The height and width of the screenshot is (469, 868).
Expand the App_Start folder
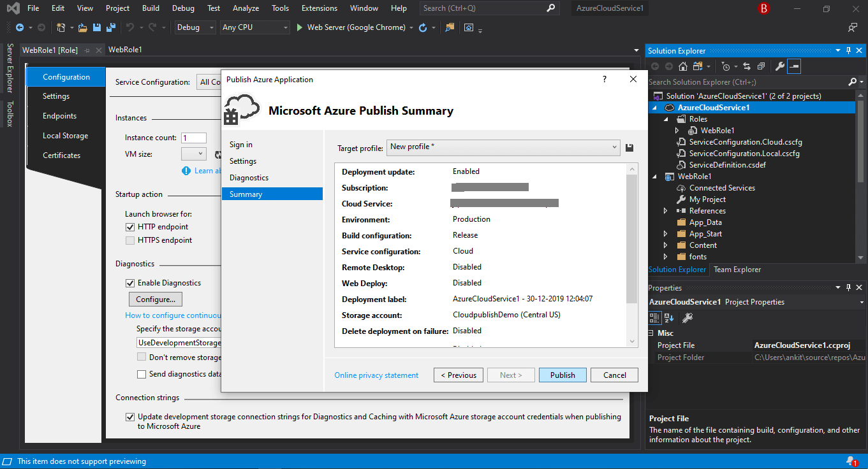666,234
